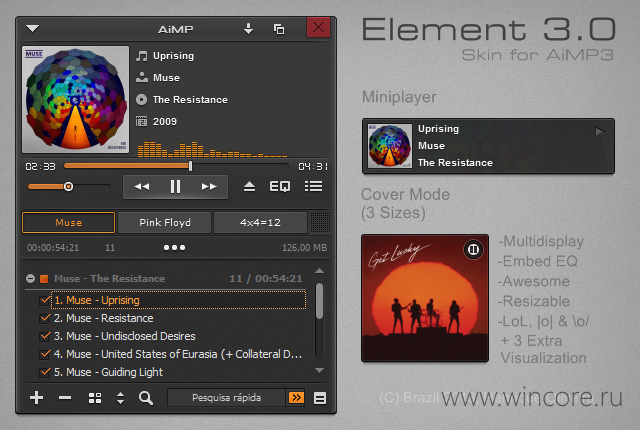Click the Get Lucky cover mode image
The image size is (640, 430).
425,298
